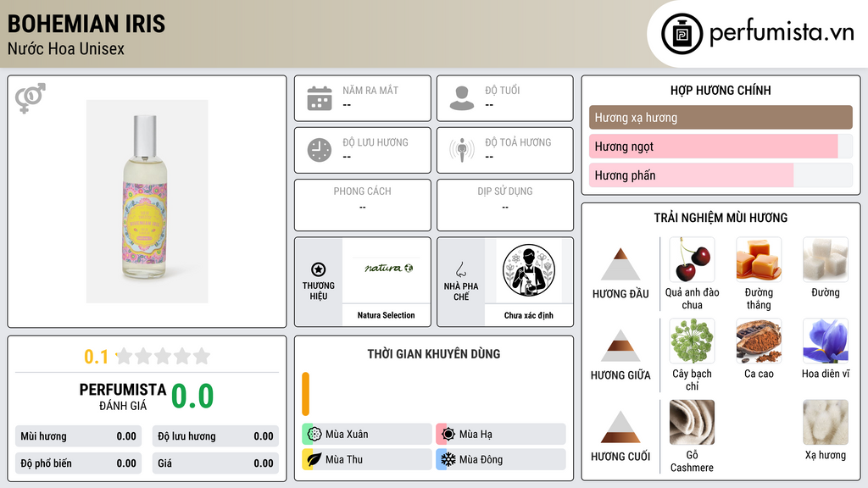The width and height of the screenshot is (868, 488).
Task: Select the Quả anh đào chua note image
Action: tap(692, 260)
